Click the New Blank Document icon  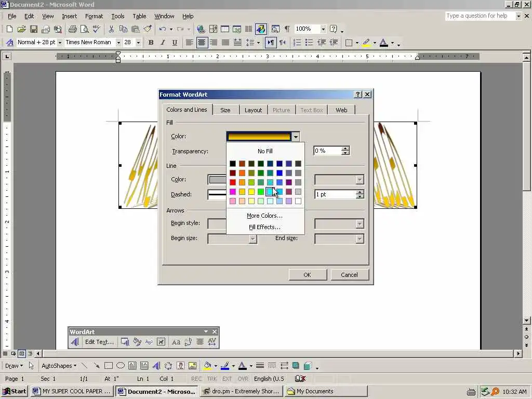tap(9, 29)
